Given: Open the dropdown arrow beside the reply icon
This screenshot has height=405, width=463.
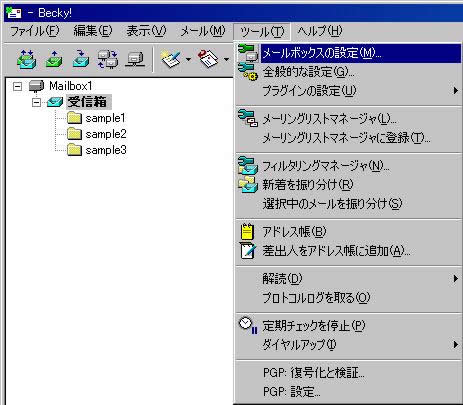Looking at the screenshot, I should point(226,60).
